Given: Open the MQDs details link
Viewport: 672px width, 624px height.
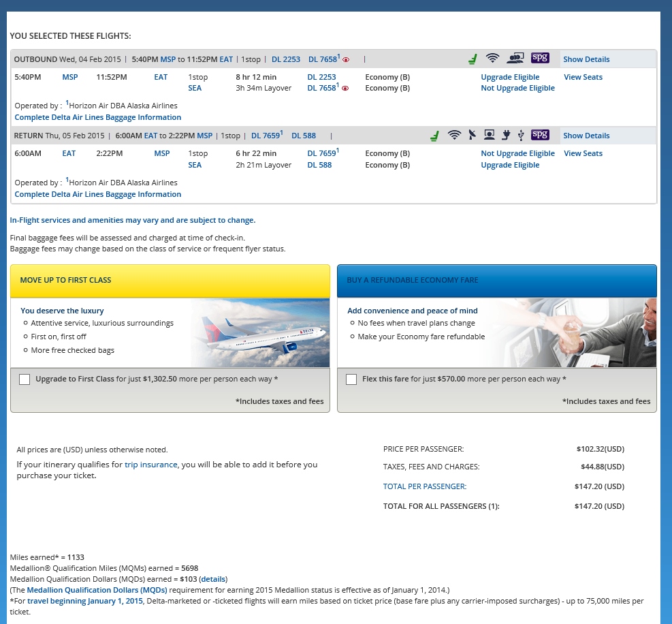Looking at the screenshot, I should [213, 578].
